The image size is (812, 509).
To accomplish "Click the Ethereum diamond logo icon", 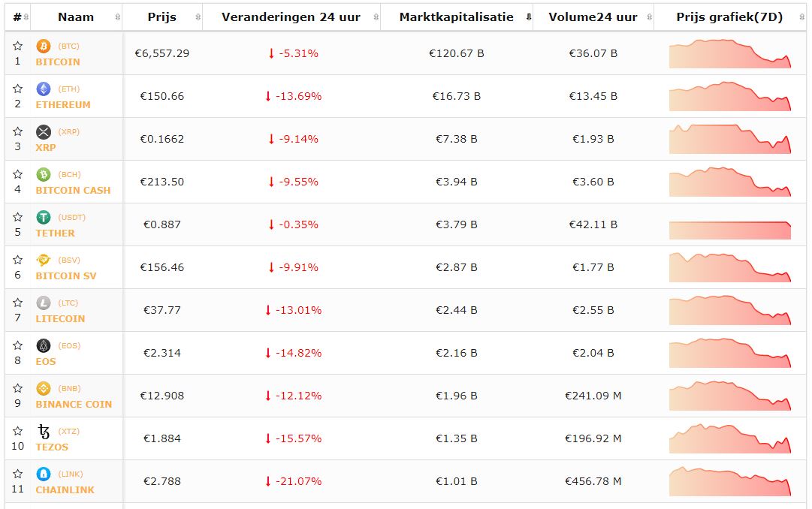I will pyautogui.click(x=44, y=89).
